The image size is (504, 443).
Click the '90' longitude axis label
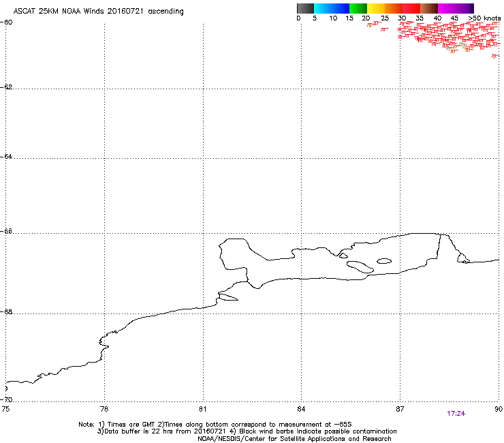point(499,409)
